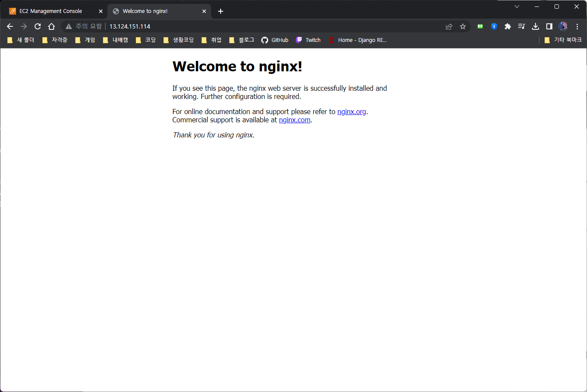The width and height of the screenshot is (587, 392).
Task: Open the 코딩 bookmark folder
Action: pyautogui.click(x=146, y=40)
